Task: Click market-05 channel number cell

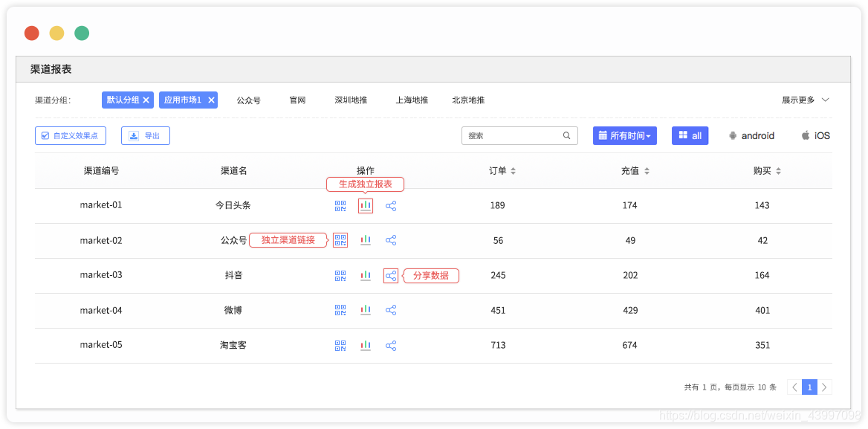Action: [x=101, y=345]
